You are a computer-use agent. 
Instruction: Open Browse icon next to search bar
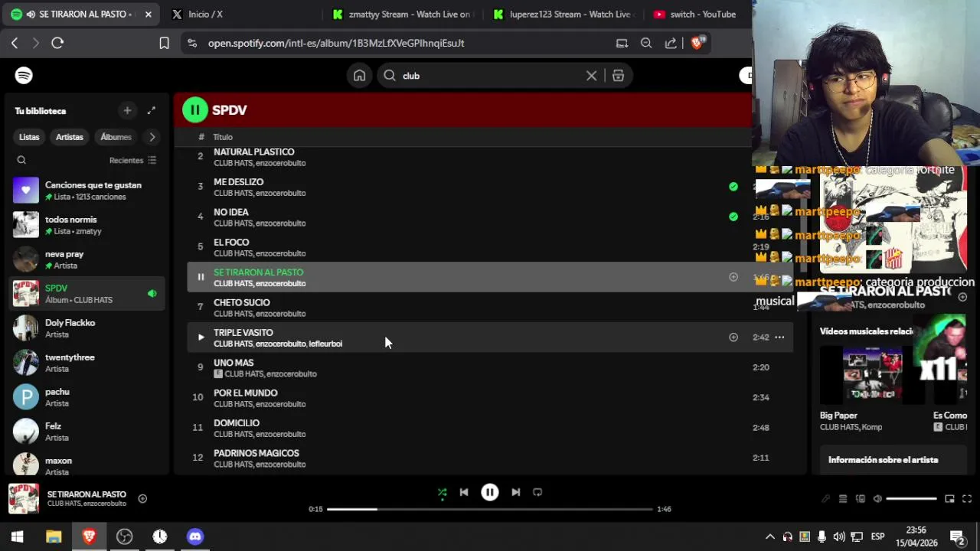click(x=618, y=76)
